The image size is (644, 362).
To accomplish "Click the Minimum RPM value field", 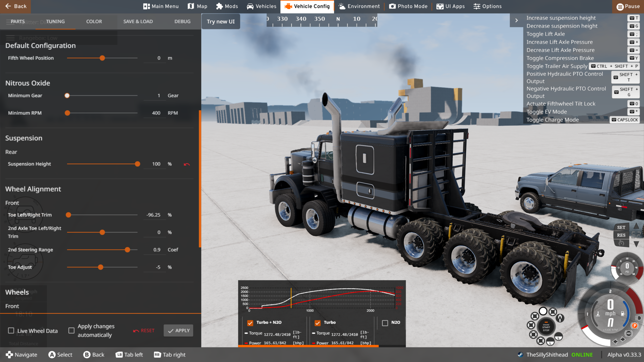I will tap(154, 113).
